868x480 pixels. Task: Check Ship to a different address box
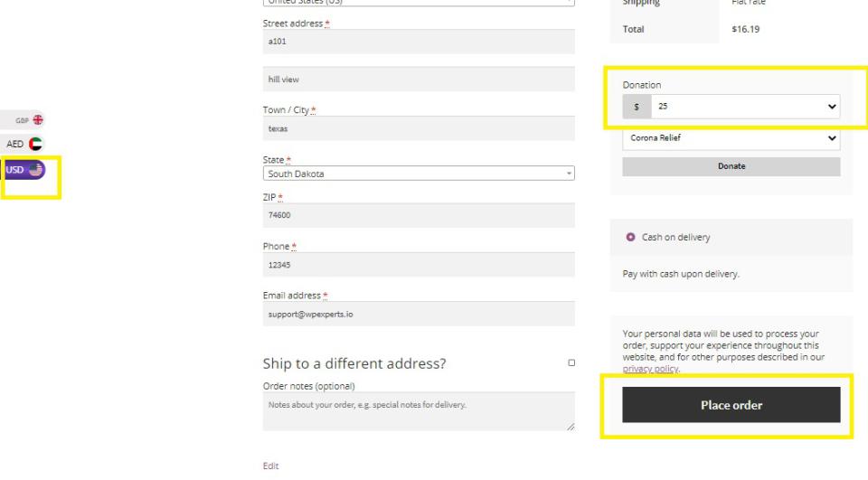(571, 363)
